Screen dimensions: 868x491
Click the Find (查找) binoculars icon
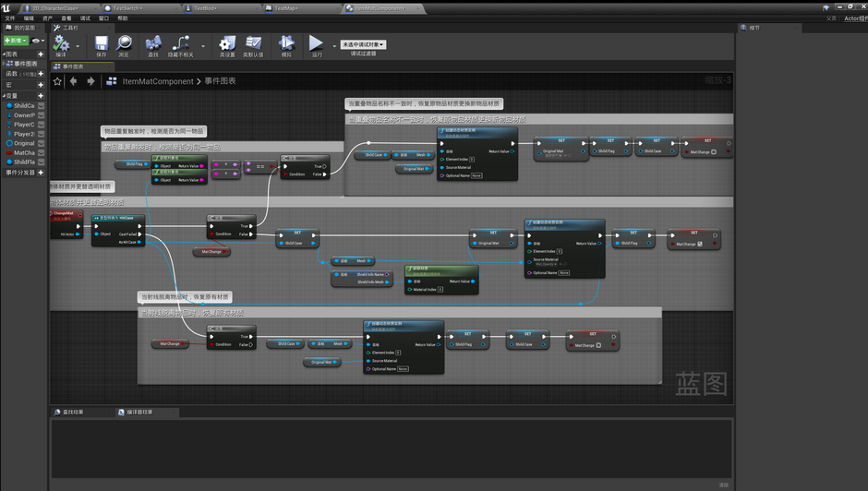[153, 43]
